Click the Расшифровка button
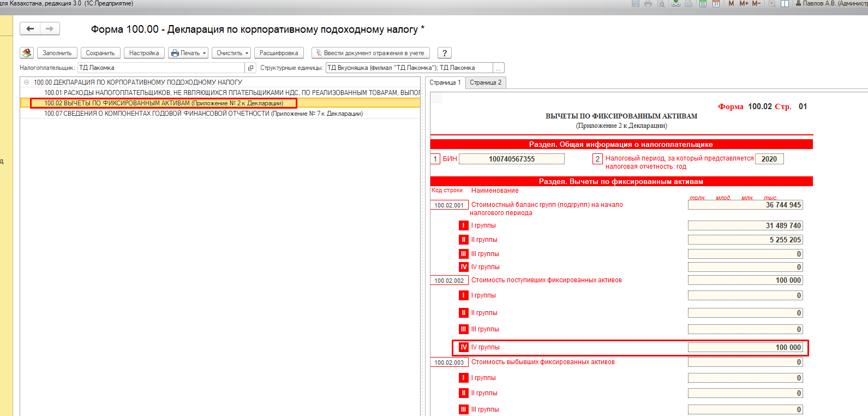The image size is (868, 416). 279,53
